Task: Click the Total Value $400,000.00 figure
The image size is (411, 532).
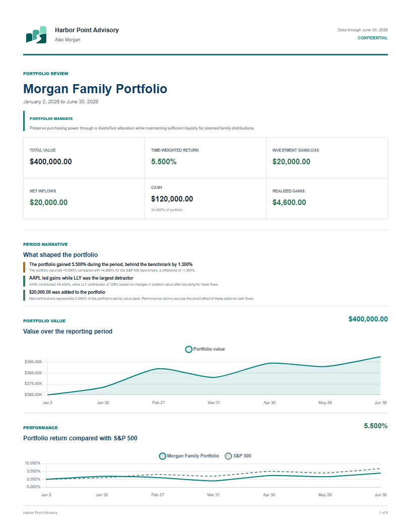Action: click(51, 162)
